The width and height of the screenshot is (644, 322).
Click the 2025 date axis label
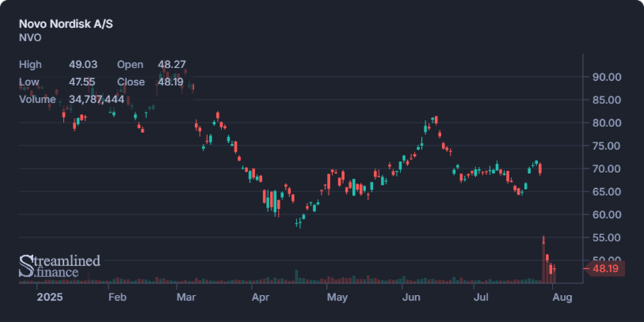[x=50, y=297]
